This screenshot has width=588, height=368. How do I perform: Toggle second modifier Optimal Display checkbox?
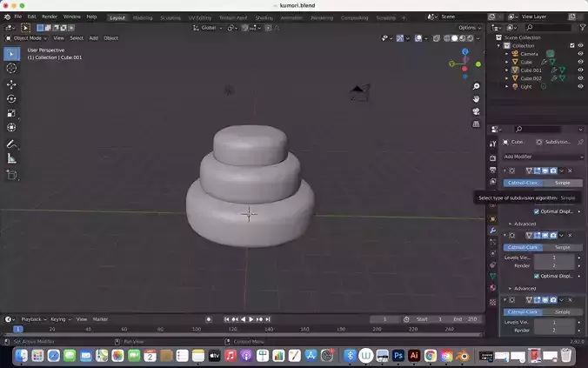[537, 276]
